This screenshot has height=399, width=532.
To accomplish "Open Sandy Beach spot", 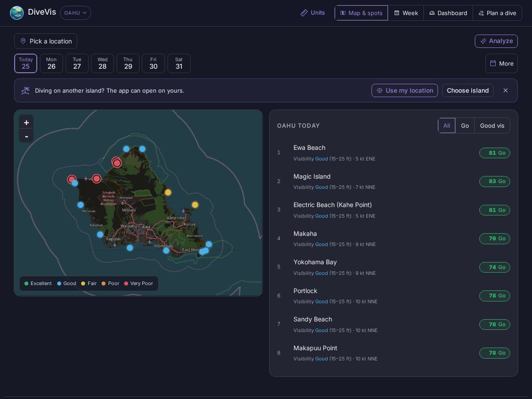I will [393, 324].
